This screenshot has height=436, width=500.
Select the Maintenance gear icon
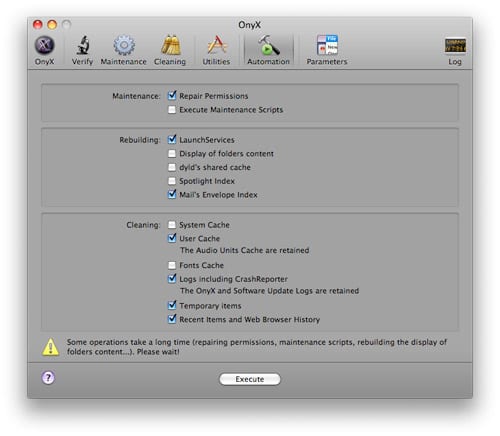point(124,45)
